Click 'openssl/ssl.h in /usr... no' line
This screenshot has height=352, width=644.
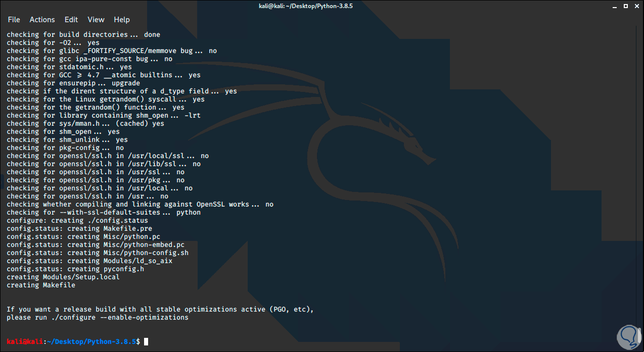(87, 196)
